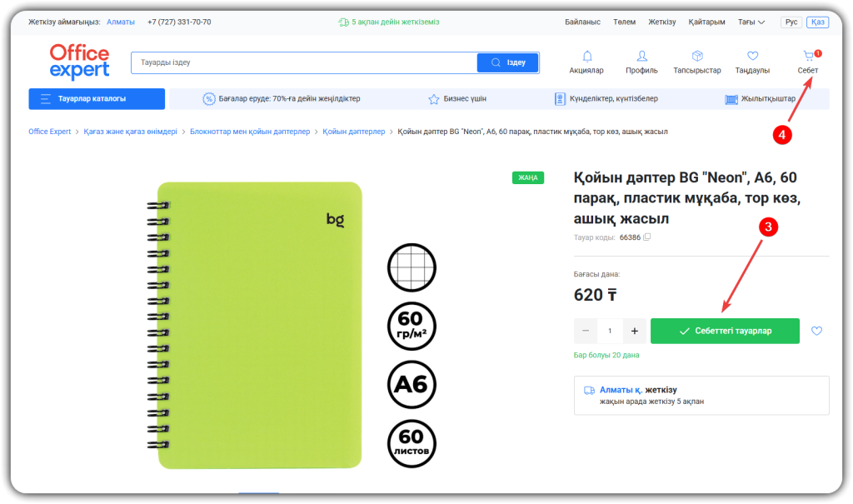Open Бағалар еруде 70% discounts link

(289, 99)
